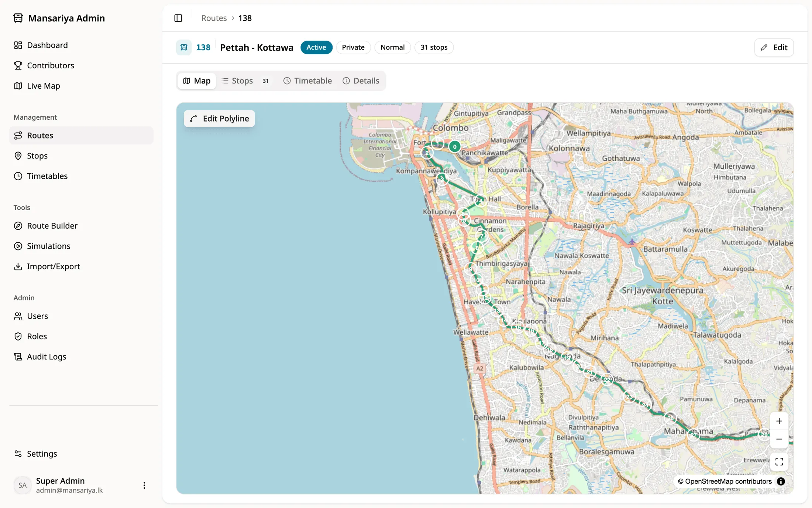812x508 pixels.
Task: Click the Simulations play icon
Action: (18, 246)
